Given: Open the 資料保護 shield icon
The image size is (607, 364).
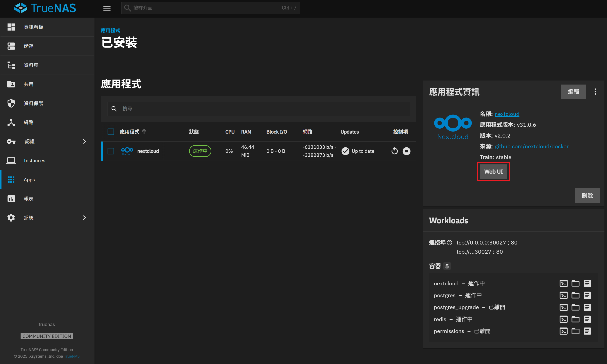Looking at the screenshot, I should (x=11, y=103).
